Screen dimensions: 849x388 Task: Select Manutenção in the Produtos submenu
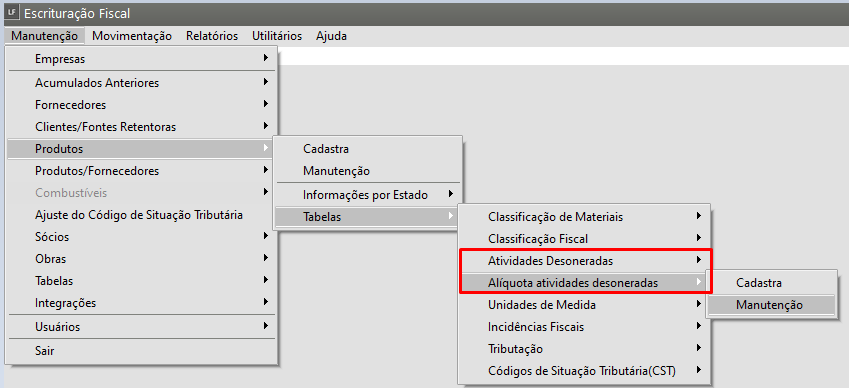click(368, 170)
